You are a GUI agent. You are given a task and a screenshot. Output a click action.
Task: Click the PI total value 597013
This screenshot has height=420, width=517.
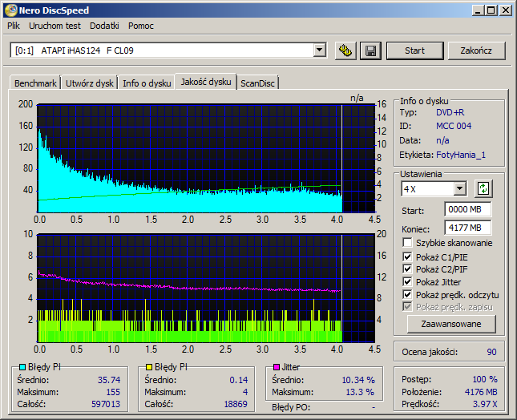click(x=106, y=404)
